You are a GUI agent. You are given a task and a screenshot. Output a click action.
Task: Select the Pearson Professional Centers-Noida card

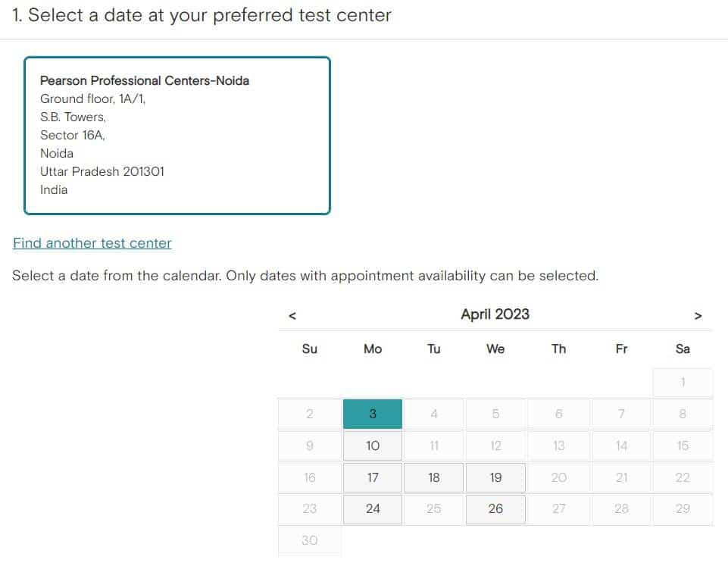click(177, 136)
